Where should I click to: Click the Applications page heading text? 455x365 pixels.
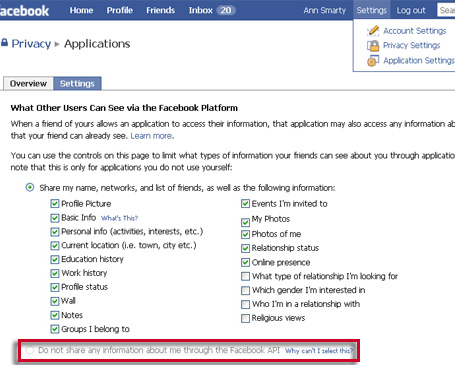97,44
